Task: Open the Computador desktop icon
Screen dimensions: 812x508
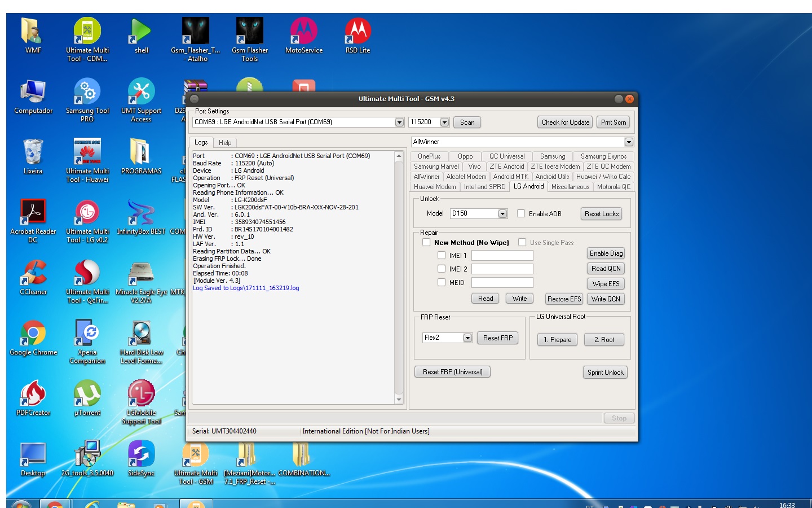Action: click(x=33, y=97)
